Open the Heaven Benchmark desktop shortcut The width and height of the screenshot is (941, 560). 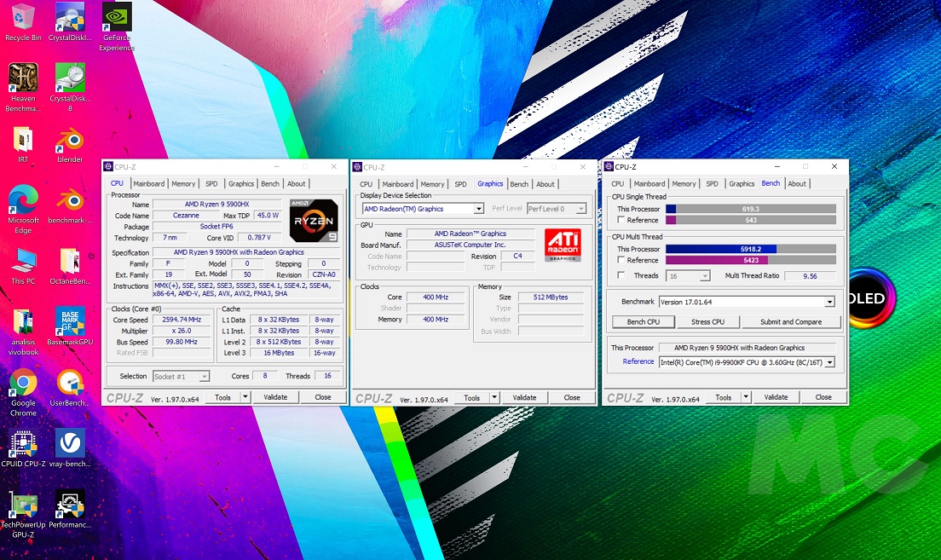(23, 79)
